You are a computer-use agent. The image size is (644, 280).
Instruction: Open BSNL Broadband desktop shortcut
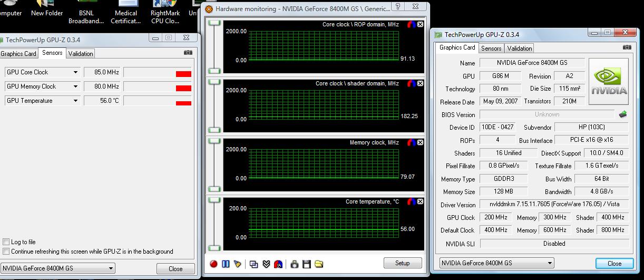coord(86,13)
